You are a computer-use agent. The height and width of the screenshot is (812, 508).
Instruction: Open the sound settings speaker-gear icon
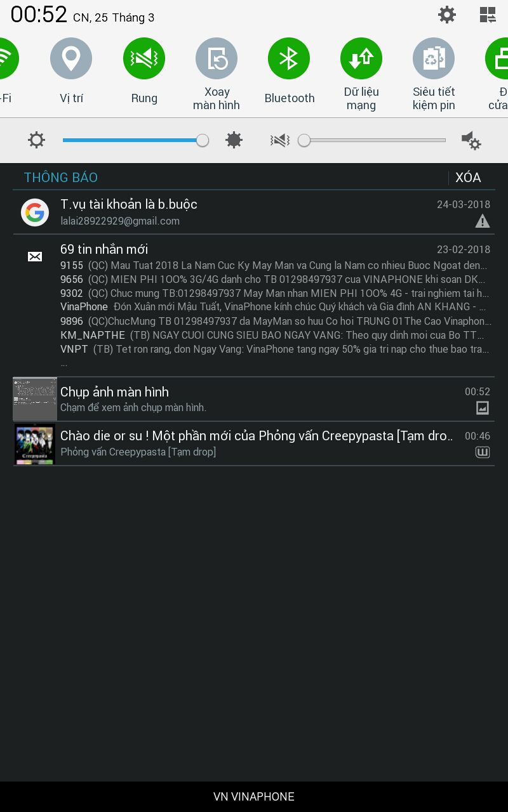pyautogui.click(x=471, y=140)
